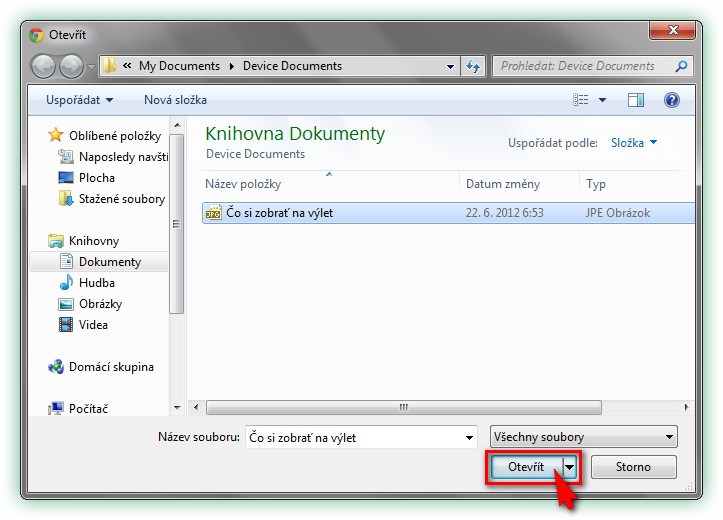The image size is (723, 520).
Task: Open recent locations dropdown next to Forward
Action: (91, 67)
